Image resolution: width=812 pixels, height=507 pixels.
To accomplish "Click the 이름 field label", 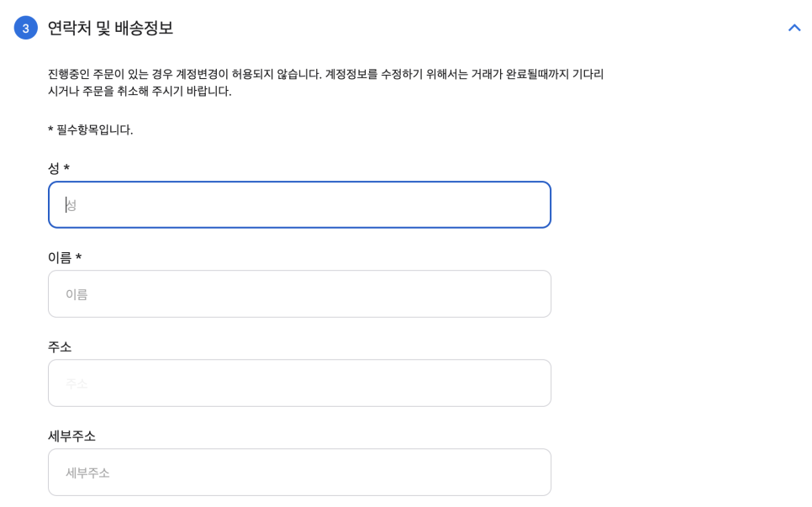I will click(x=60, y=257).
